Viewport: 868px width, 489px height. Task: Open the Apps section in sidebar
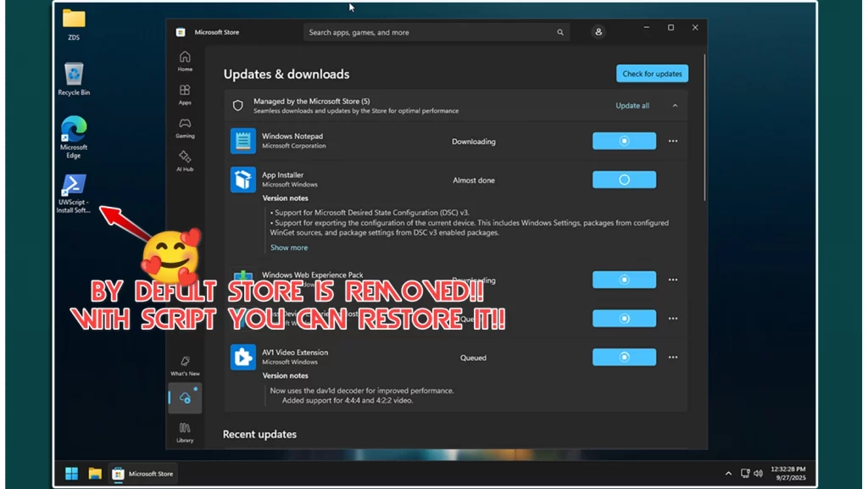185,93
